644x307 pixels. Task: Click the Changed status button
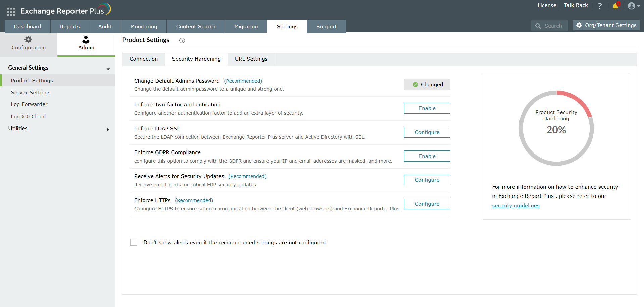click(x=427, y=85)
